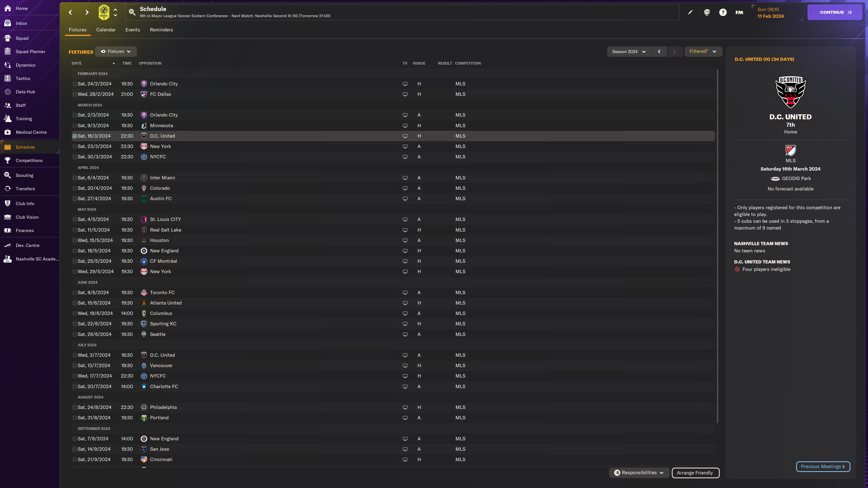The height and width of the screenshot is (488, 868).
Task: Click the MLS logo in the side panel
Action: click(790, 150)
